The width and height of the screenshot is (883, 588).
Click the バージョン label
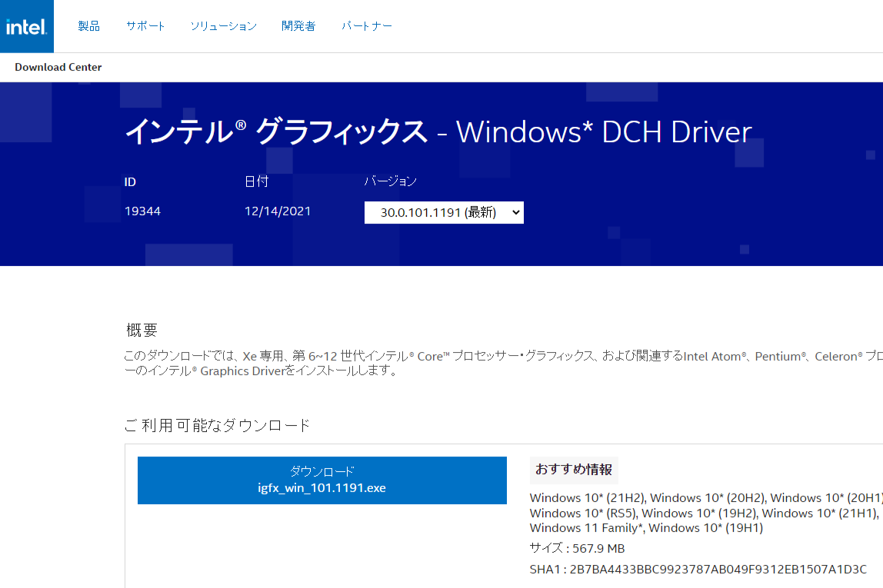tap(390, 181)
